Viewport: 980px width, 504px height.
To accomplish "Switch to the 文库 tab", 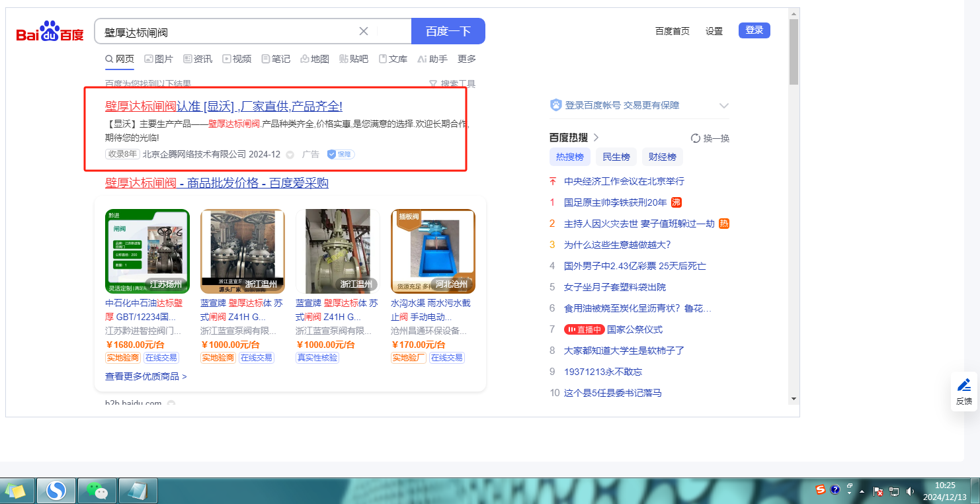I will (x=393, y=59).
